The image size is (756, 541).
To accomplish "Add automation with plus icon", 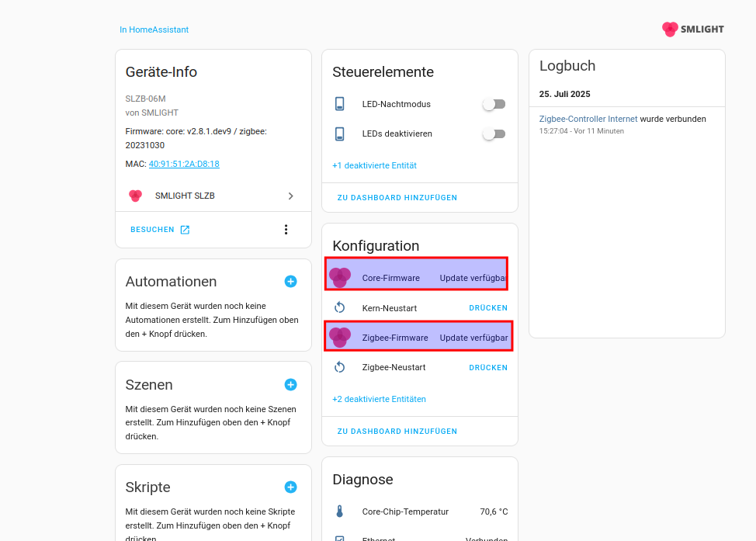I will pyautogui.click(x=290, y=282).
